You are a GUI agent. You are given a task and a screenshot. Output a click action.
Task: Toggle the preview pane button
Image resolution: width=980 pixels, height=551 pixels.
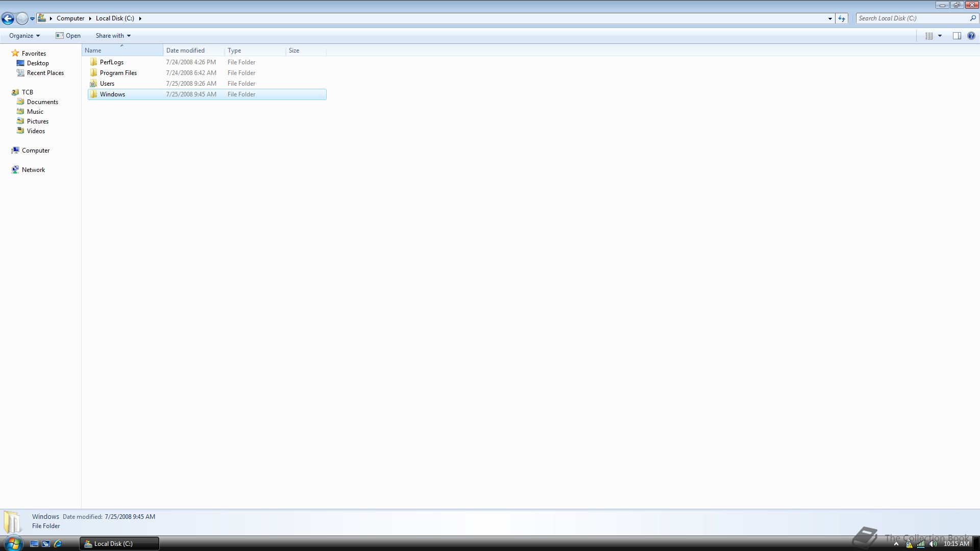pos(957,36)
